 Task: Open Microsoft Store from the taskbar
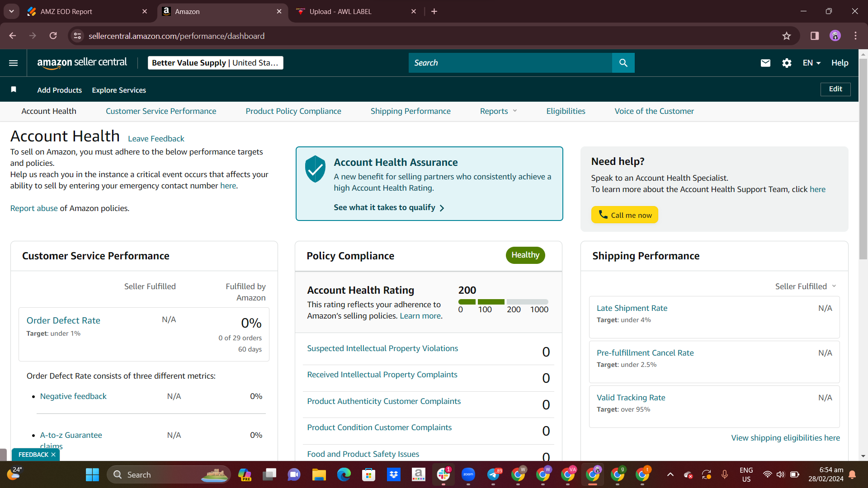point(368,474)
